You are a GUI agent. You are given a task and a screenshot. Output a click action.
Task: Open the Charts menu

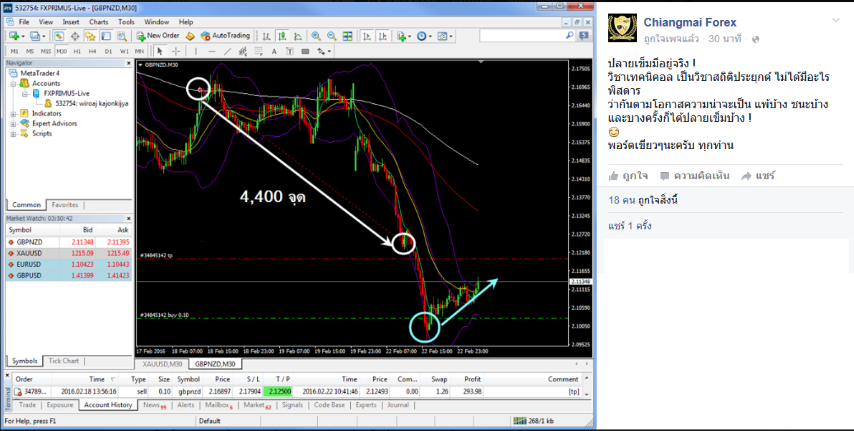click(x=99, y=22)
